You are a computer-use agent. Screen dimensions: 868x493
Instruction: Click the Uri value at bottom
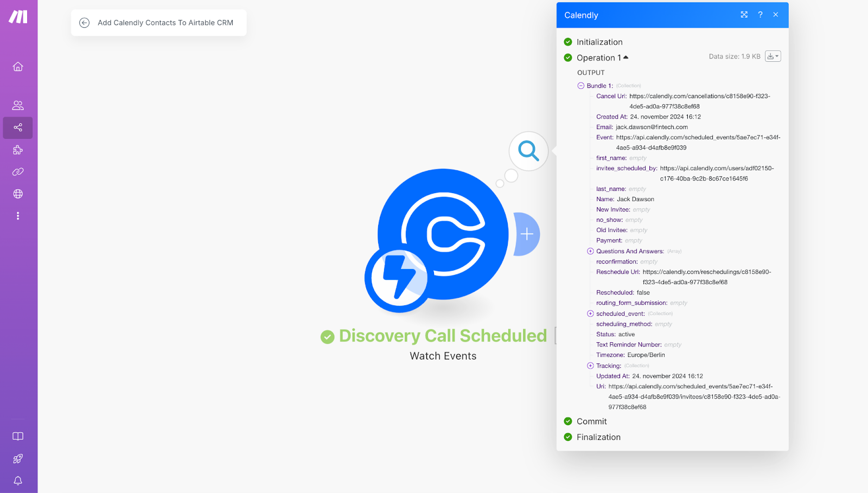694,396
